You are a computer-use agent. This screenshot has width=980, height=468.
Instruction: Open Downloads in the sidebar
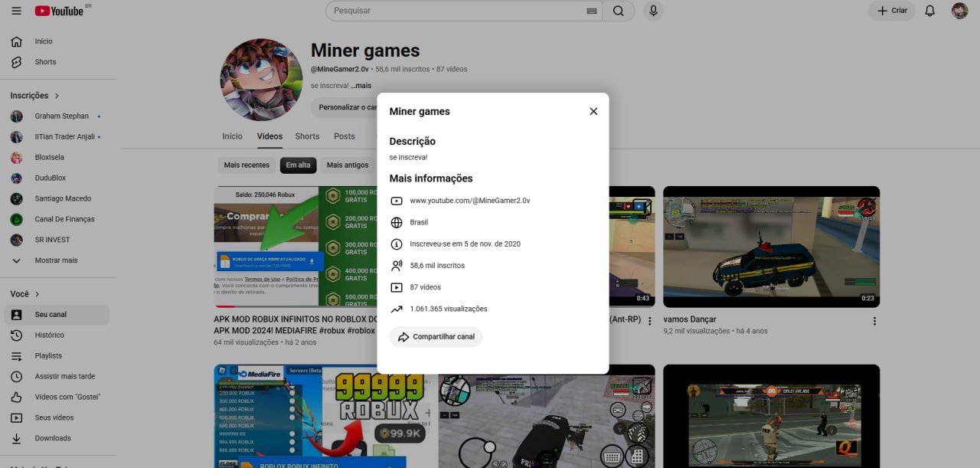pos(58,438)
